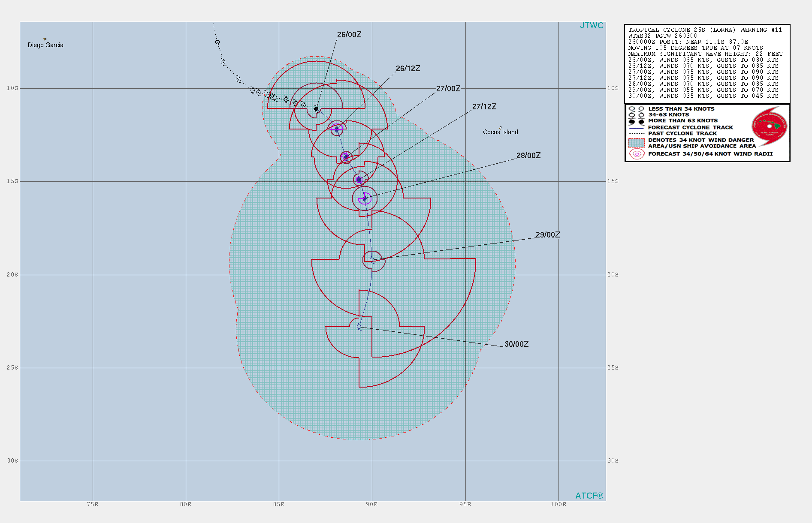Click the 80E longitude axis label
The image size is (812, 523).
pos(186,505)
